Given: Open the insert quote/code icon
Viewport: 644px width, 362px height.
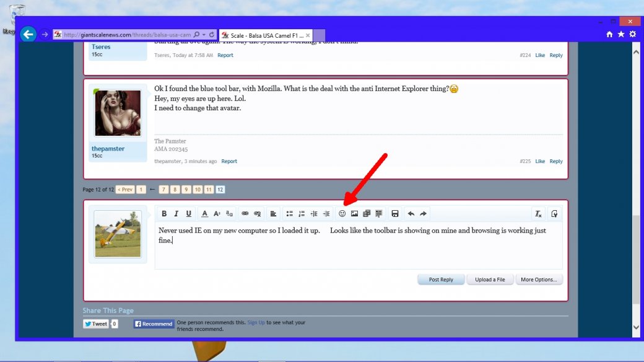Looking at the screenshot, I should (x=379, y=213).
